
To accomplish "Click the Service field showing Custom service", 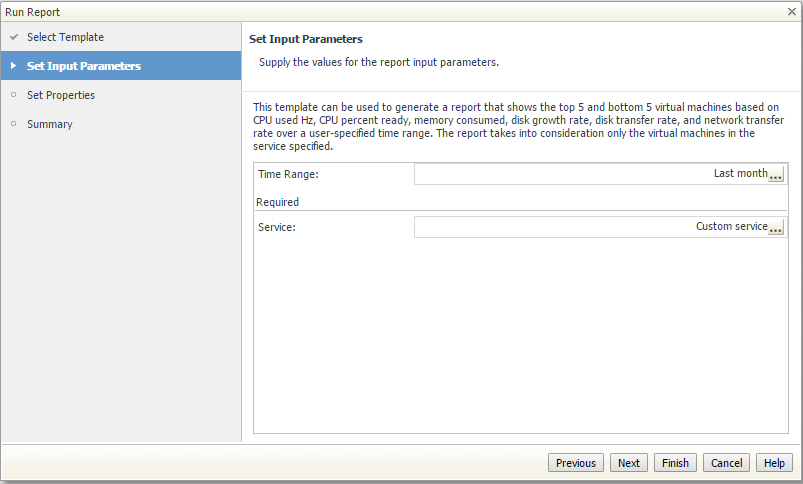I will pyautogui.click(x=599, y=227).
